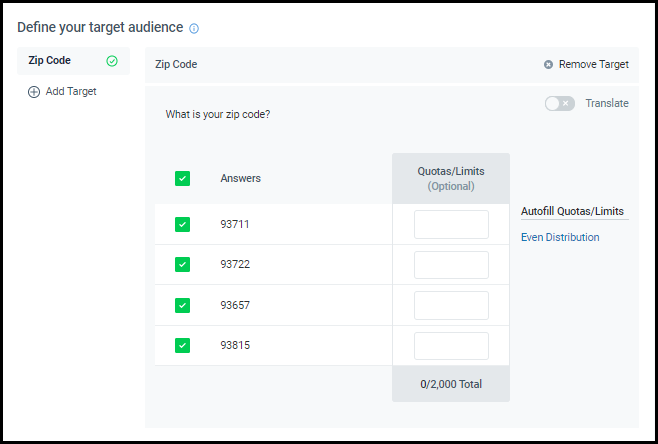Click the quota input field for 93815
The image size is (658, 444).
451,346
